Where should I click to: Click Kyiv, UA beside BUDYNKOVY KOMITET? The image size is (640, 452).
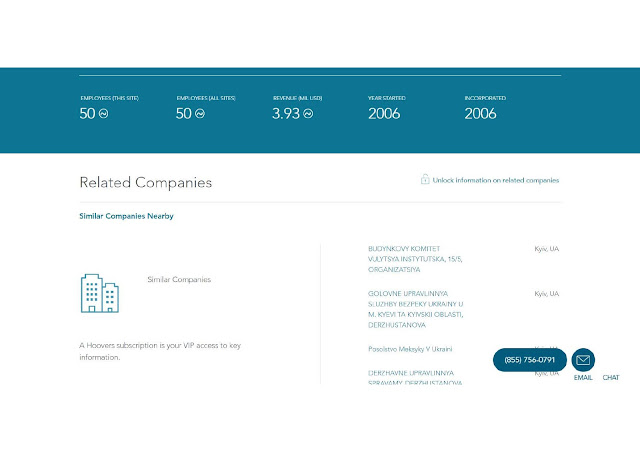click(547, 249)
